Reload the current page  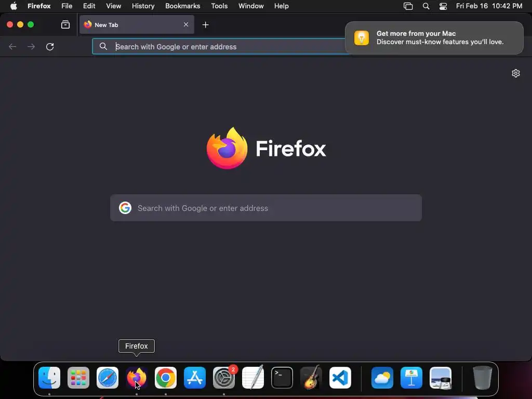click(x=50, y=46)
